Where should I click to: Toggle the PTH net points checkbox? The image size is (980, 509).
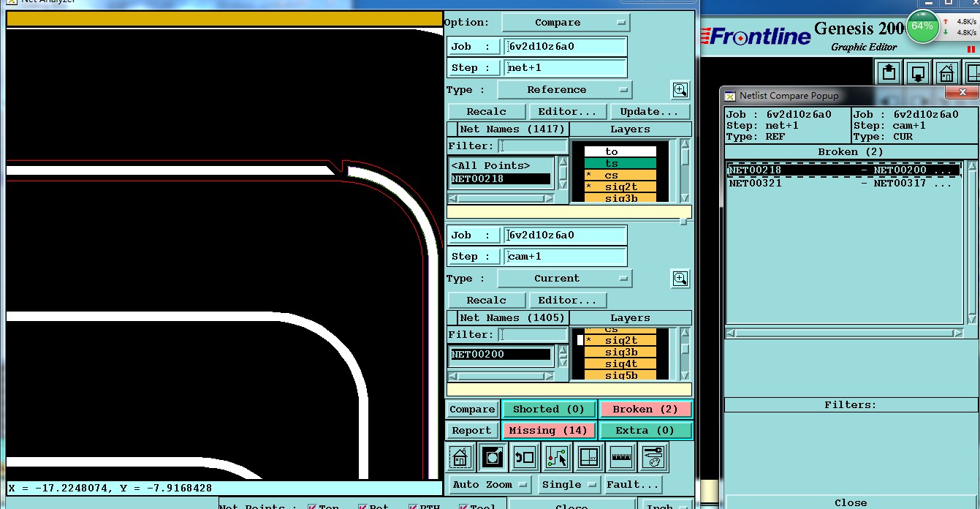point(413,507)
